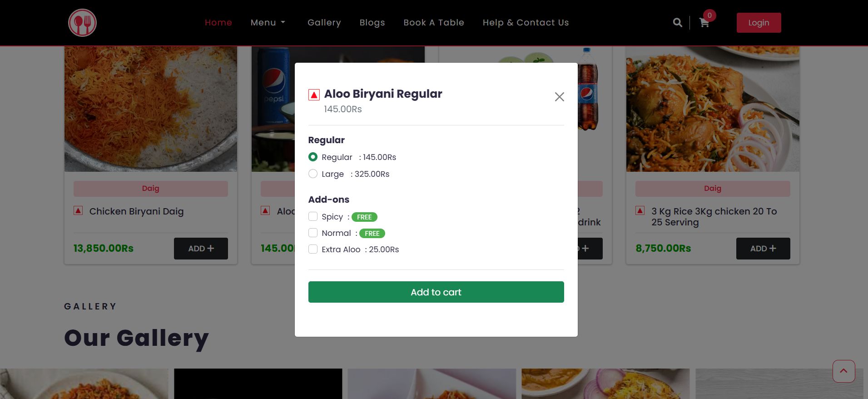Click red triangle icon beside 3 Kg Rice
Viewport: 868px width, 399px height.
click(640, 211)
